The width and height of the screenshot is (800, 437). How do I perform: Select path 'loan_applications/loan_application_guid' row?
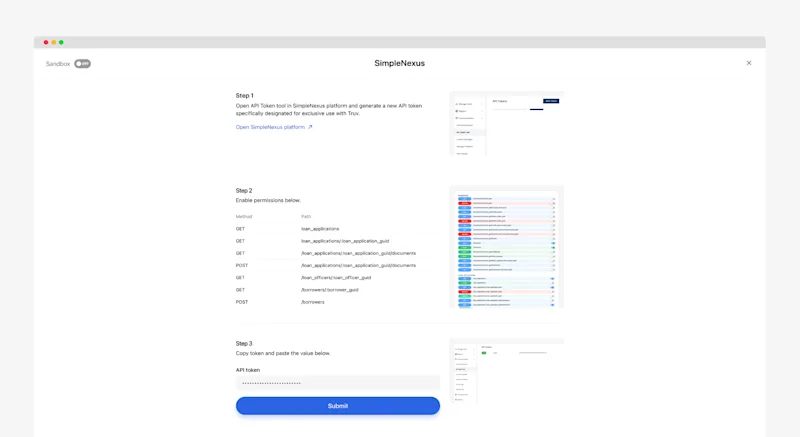337,241
